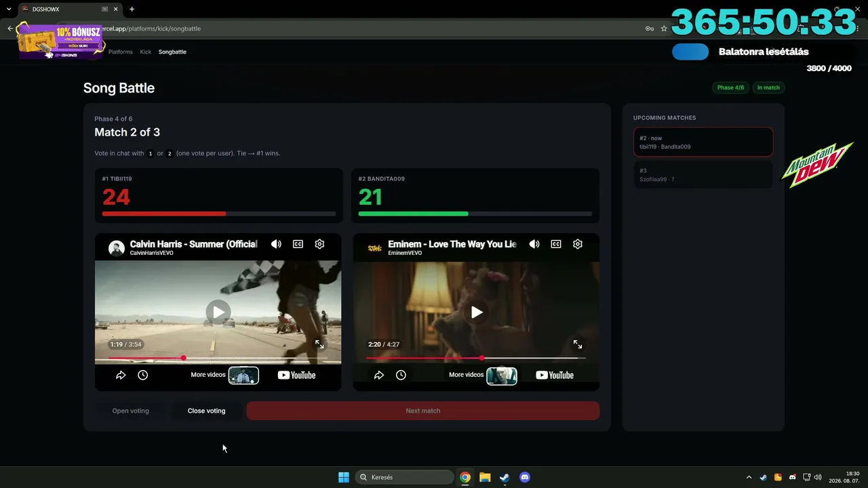Open settings gear on Eminem video
The image size is (868, 488).
[578, 244]
